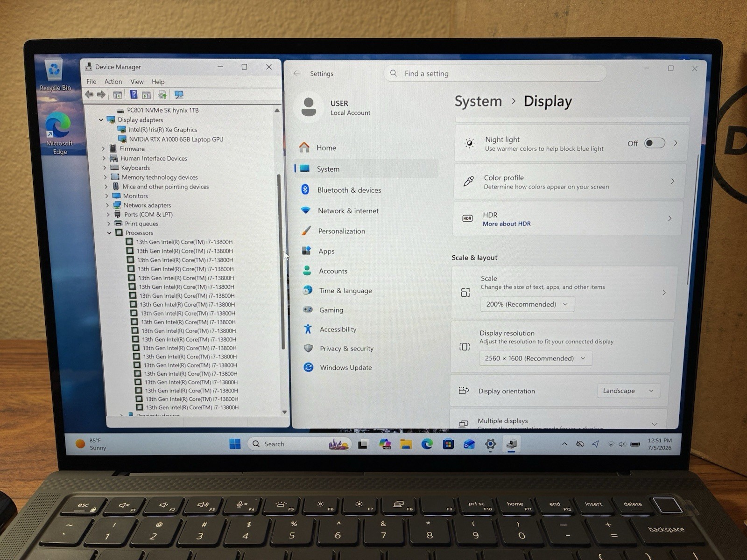This screenshot has width=747, height=560.
Task: Click the Device Manager scroll down arrow
Action: pyautogui.click(x=284, y=412)
